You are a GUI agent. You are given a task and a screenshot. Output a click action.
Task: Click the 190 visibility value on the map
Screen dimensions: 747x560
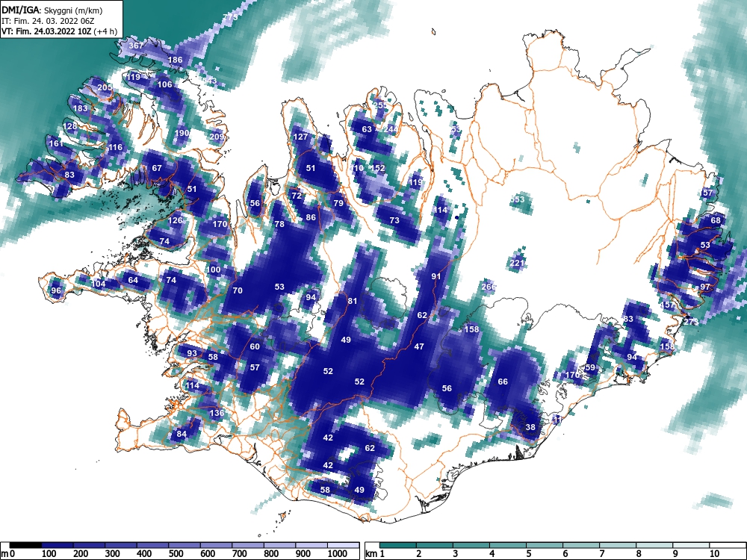tap(182, 134)
